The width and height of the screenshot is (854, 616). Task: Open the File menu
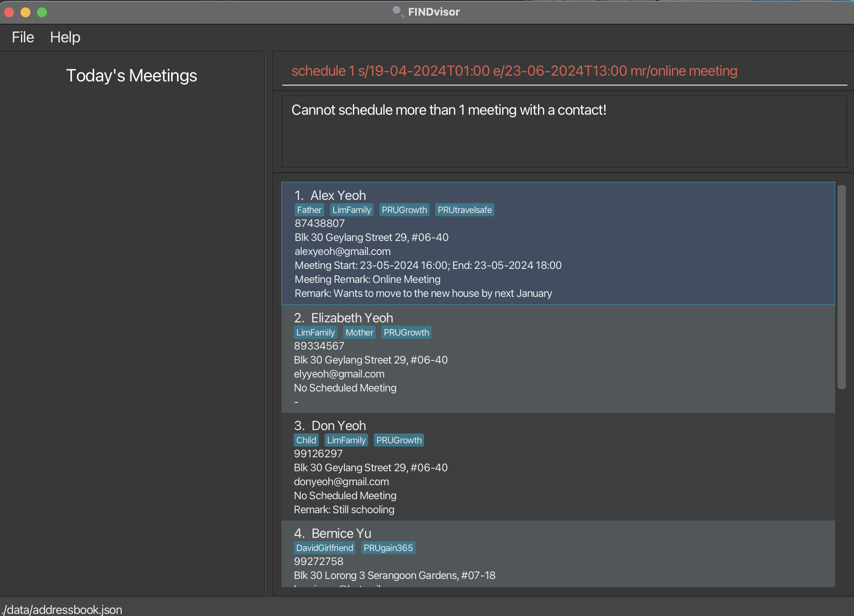click(23, 37)
